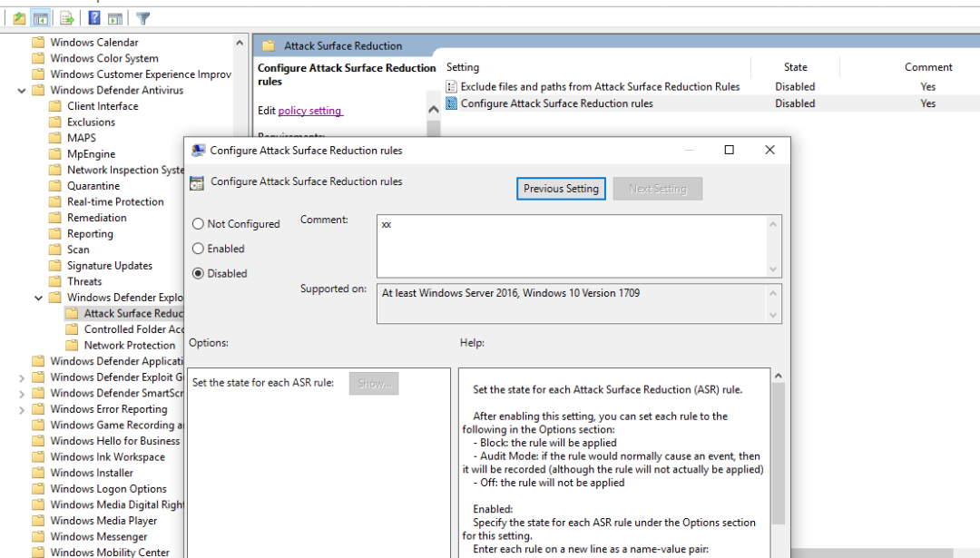980x558 pixels.
Task: Click the Help pane scrollbar thumb
Action: click(x=779, y=454)
